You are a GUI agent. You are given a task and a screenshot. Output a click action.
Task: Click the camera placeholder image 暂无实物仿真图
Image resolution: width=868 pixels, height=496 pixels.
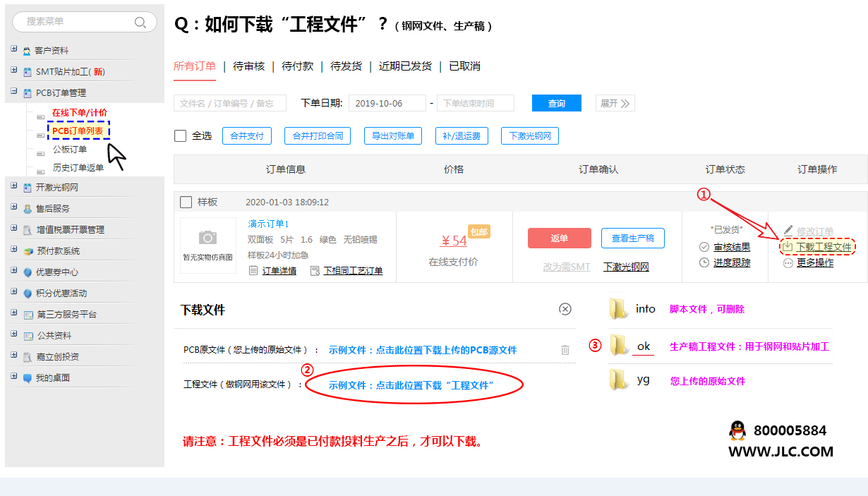pos(207,244)
